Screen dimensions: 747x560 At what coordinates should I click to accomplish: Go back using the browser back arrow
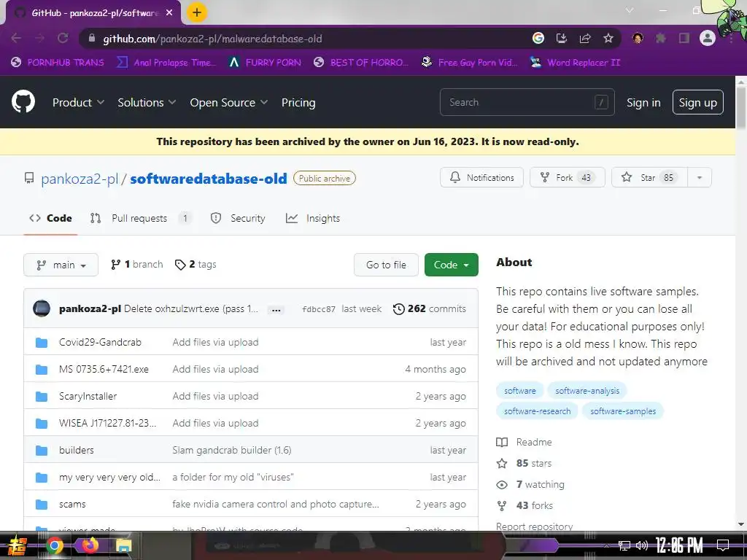(x=16, y=38)
